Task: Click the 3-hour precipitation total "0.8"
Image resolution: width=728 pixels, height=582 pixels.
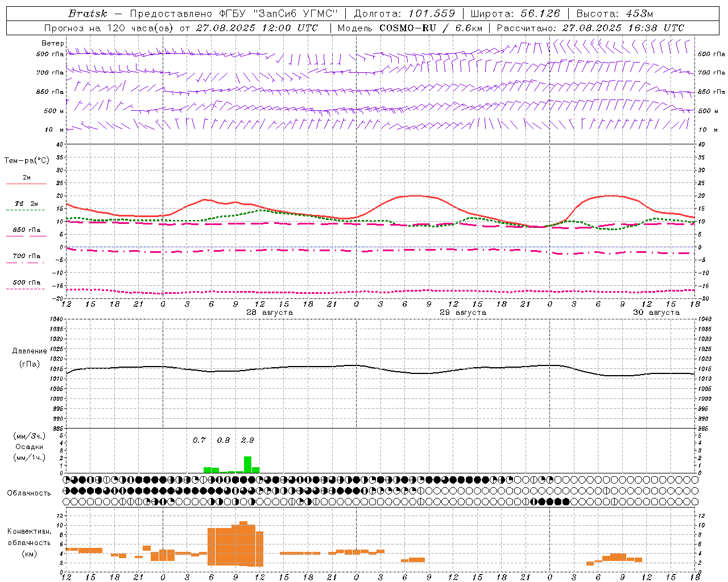Action: (224, 440)
